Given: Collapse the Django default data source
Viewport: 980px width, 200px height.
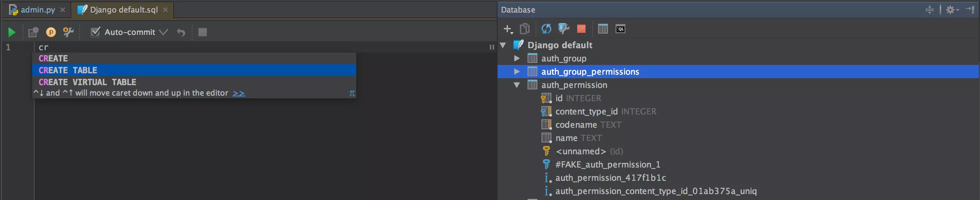Looking at the screenshot, I should pos(503,45).
